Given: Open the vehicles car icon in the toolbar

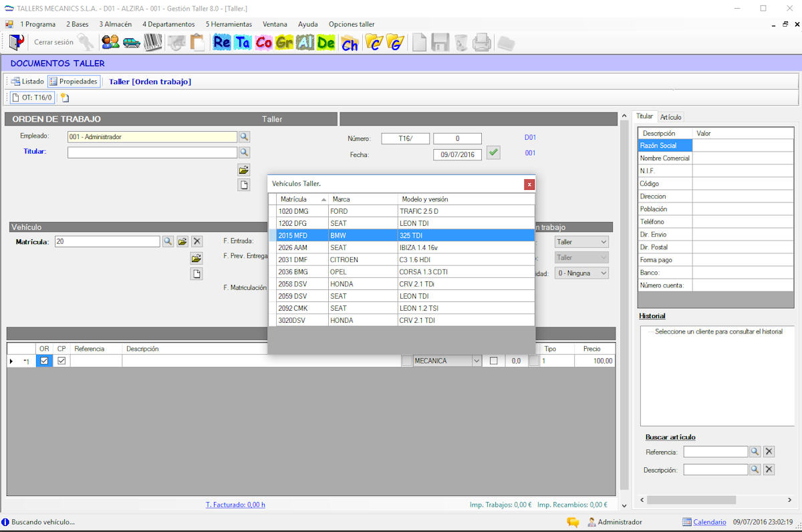Looking at the screenshot, I should pos(132,42).
